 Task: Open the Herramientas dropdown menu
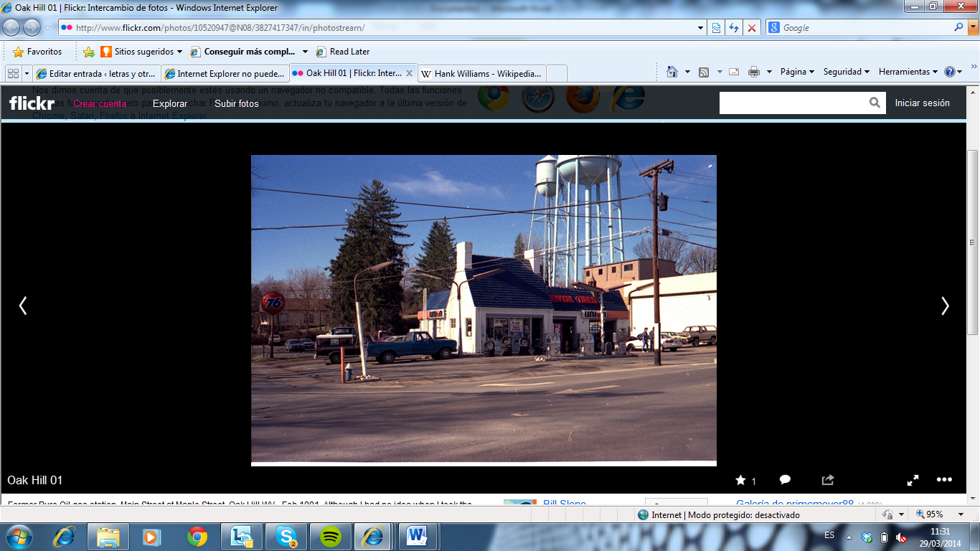click(908, 72)
